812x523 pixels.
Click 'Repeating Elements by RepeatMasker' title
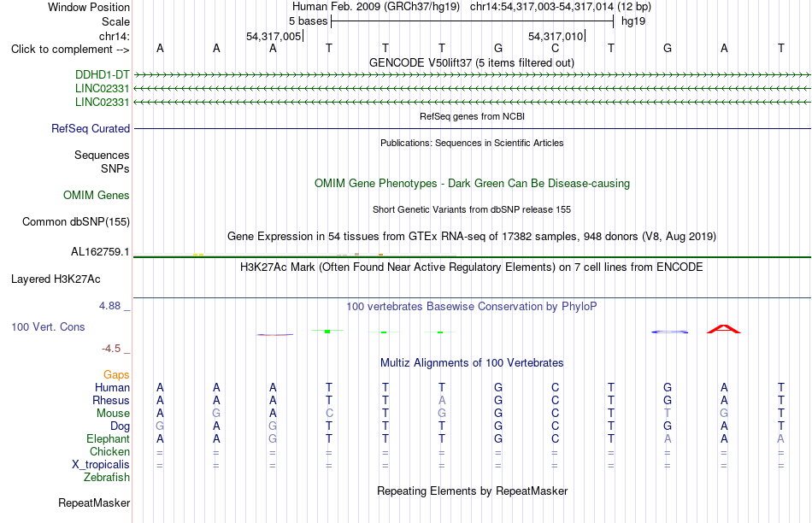pos(473,491)
